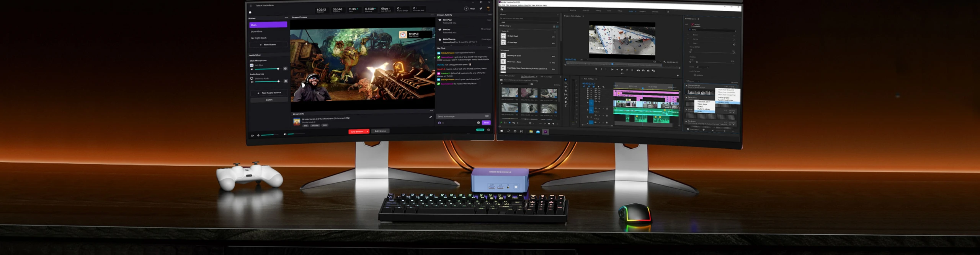Image resolution: width=980 pixels, height=255 pixels.
Task: Open the Stream Preview three-dot menu
Action: (432, 15)
